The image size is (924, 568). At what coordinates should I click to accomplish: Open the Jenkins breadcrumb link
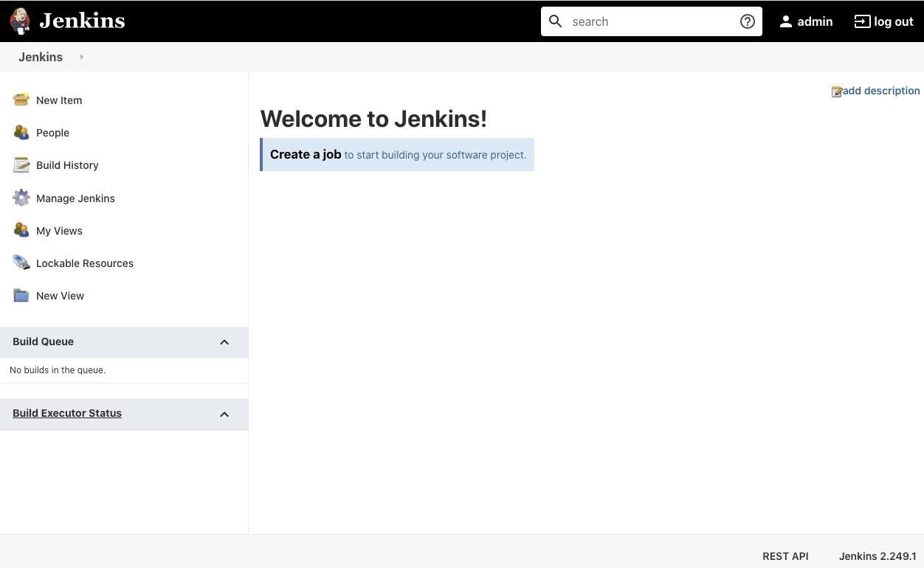(x=41, y=57)
